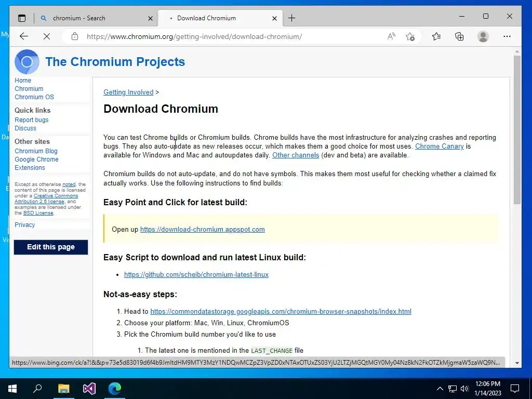This screenshot has width=532, height=399.
Task: Open the Discuss link
Action: point(25,128)
